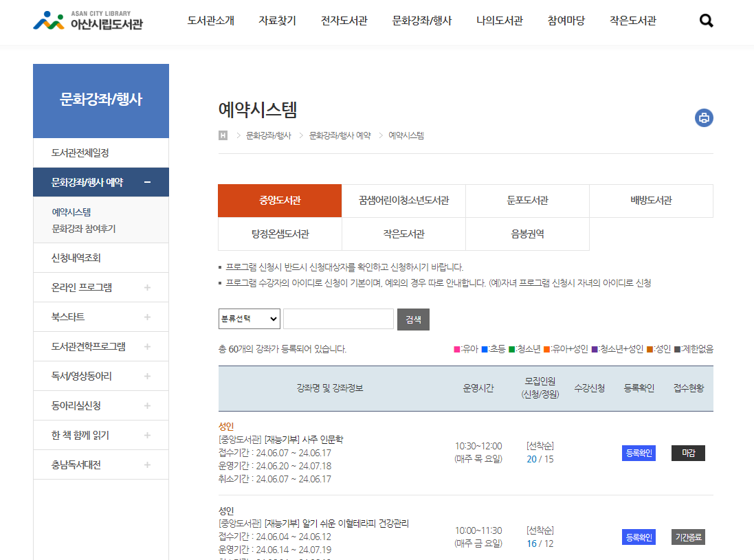The height and width of the screenshot is (560, 754).
Task: Switch to 꿈샘어린이청소년도서관 tab
Action: [x=404, y=201]
